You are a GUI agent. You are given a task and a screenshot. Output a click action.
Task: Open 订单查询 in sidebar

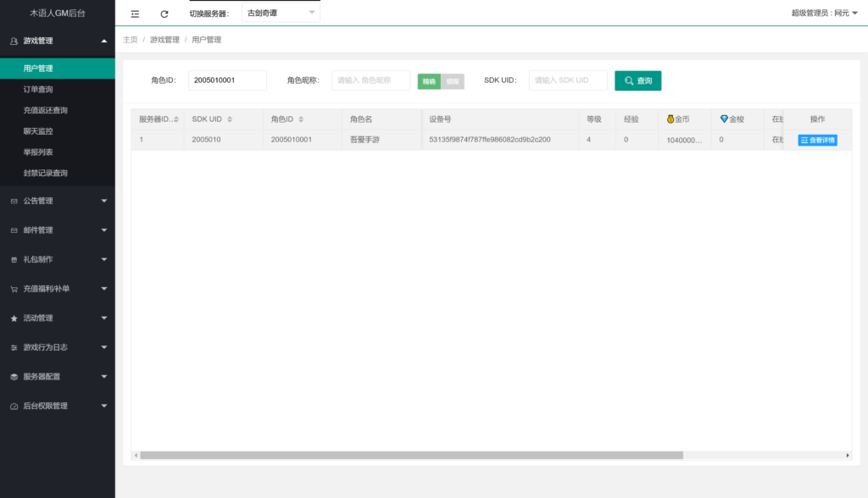point(58,90)
